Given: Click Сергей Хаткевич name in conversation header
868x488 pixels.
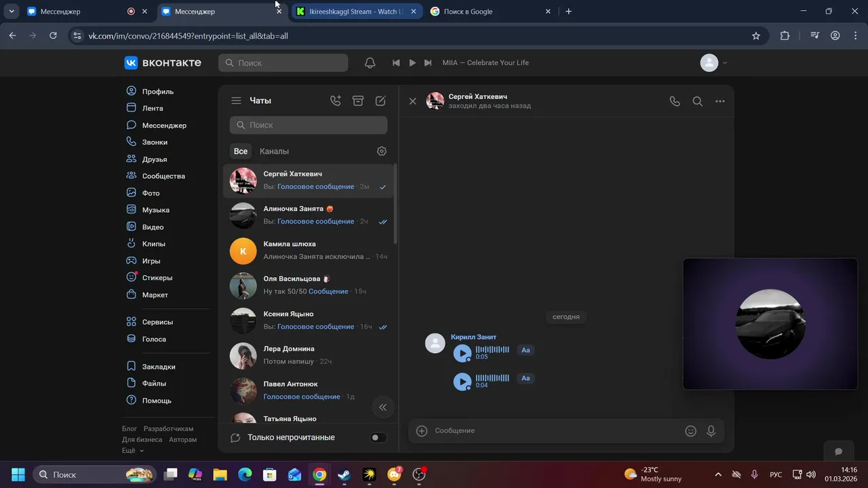Looking at the screenshot, I should (x=477, y=96).
